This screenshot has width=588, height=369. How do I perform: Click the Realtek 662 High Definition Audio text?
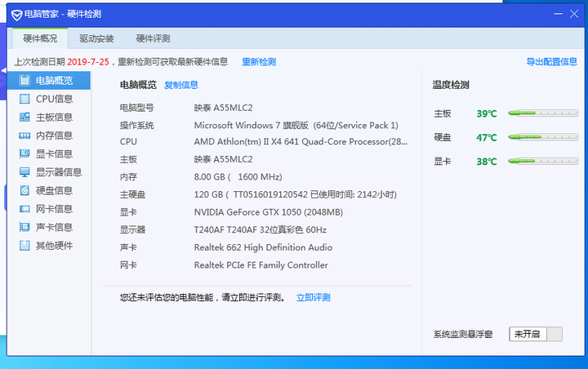point(263,247)
